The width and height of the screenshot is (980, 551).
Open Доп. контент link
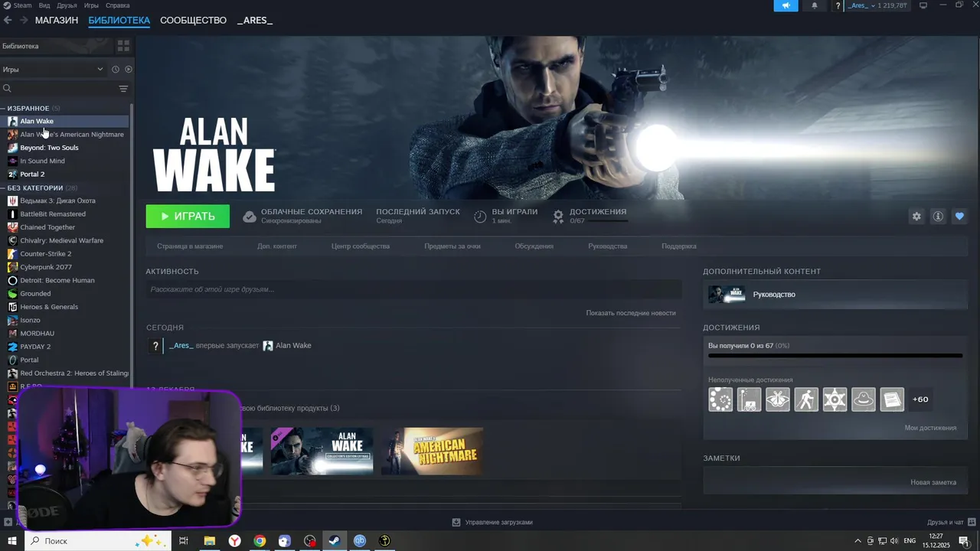277,246
